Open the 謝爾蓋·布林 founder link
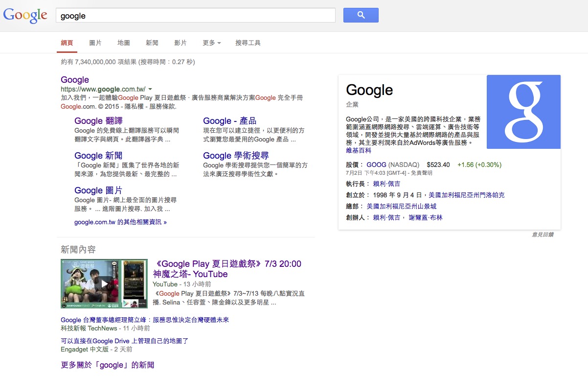The width and height of the screenshot is (588, 377). coord(425,217)
